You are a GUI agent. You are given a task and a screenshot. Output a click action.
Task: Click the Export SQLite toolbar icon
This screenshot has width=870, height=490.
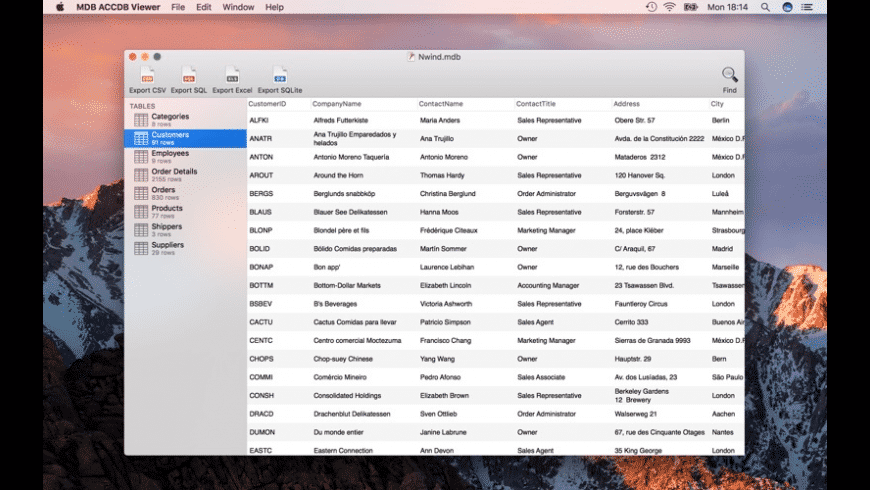click(x=280, y=75)
